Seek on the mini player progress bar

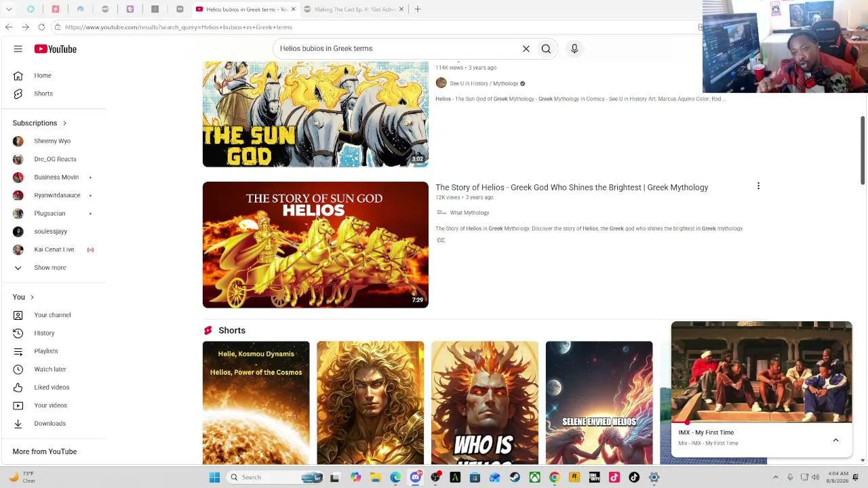pyautogui.click(x=762, y=422)
